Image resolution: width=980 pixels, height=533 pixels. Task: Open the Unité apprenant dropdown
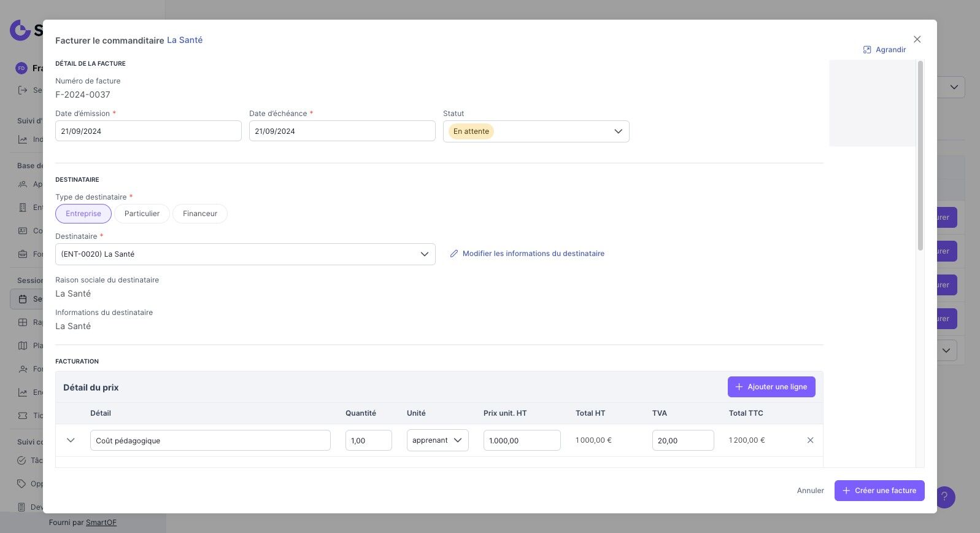point(438,440)
